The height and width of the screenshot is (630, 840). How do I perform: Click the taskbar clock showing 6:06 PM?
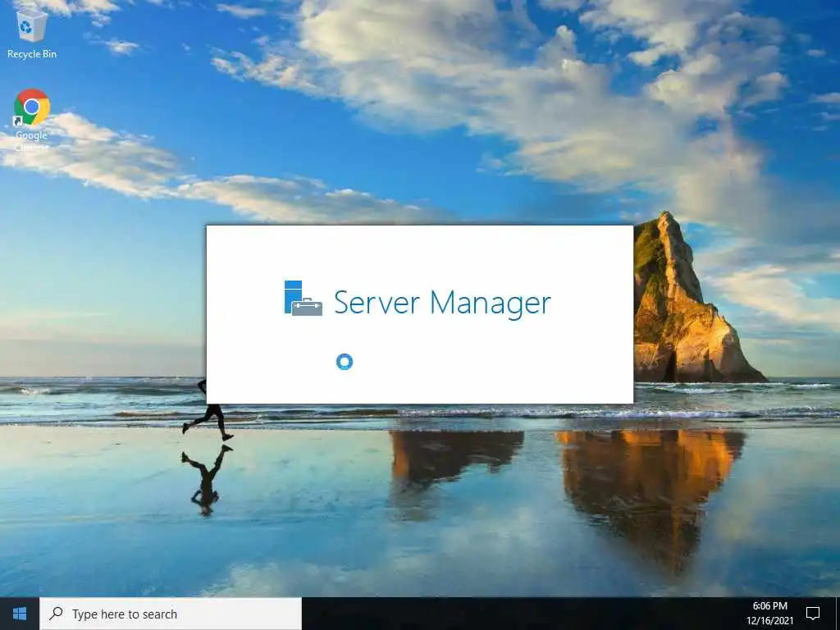(769, 606)
